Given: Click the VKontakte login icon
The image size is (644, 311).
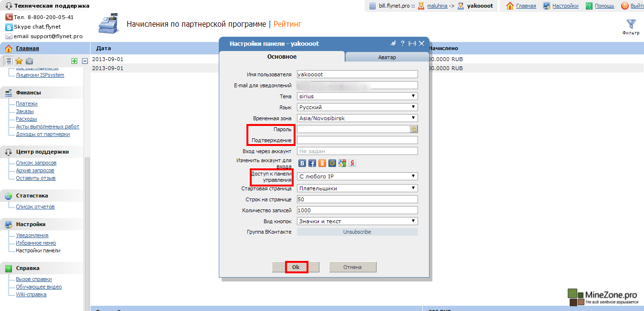Looking at the screenshot, I should point(302,163).
